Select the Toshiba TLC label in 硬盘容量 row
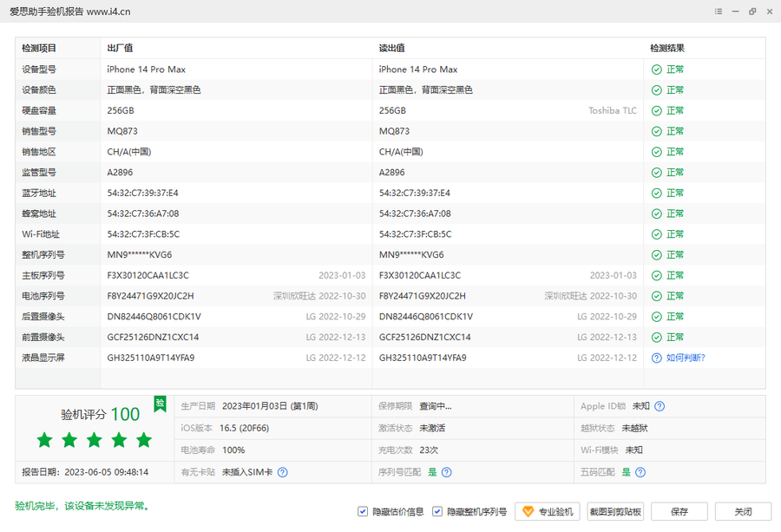 click(613, 110)
